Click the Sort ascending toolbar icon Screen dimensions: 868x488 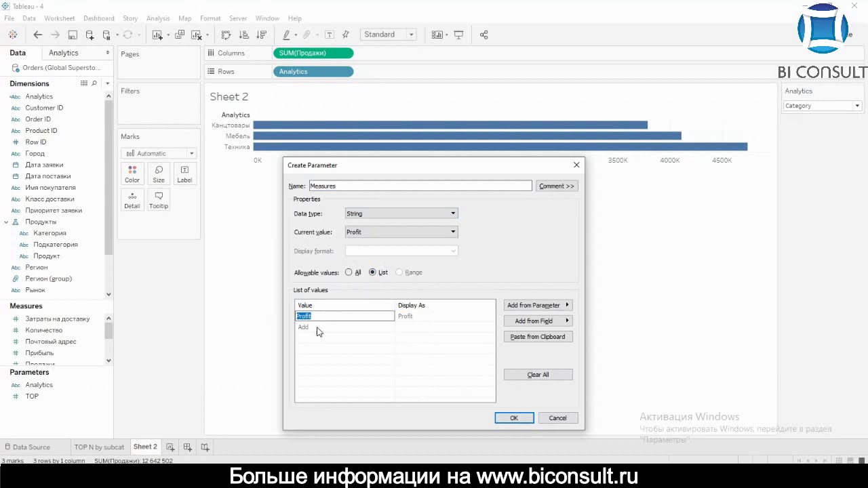(x=244, y=35)
